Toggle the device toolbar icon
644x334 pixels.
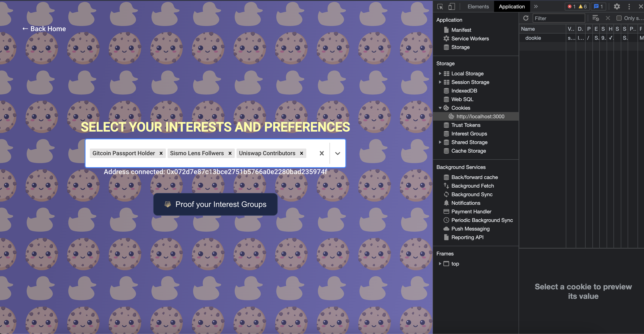coord(452,7)
